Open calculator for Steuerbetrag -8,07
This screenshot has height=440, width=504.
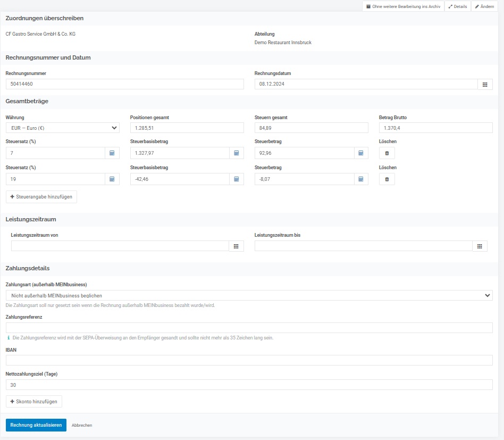click(x=360, y=179)
